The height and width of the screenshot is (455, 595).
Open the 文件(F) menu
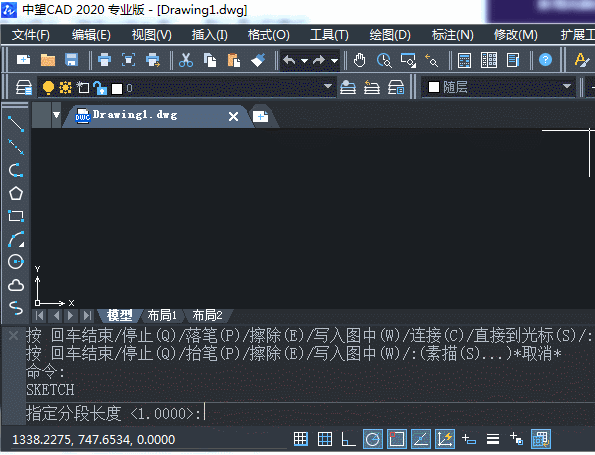coord(31,35)
